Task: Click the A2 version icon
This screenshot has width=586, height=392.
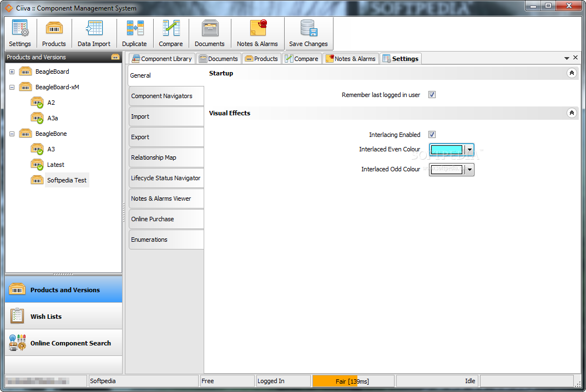Action: 37,103
